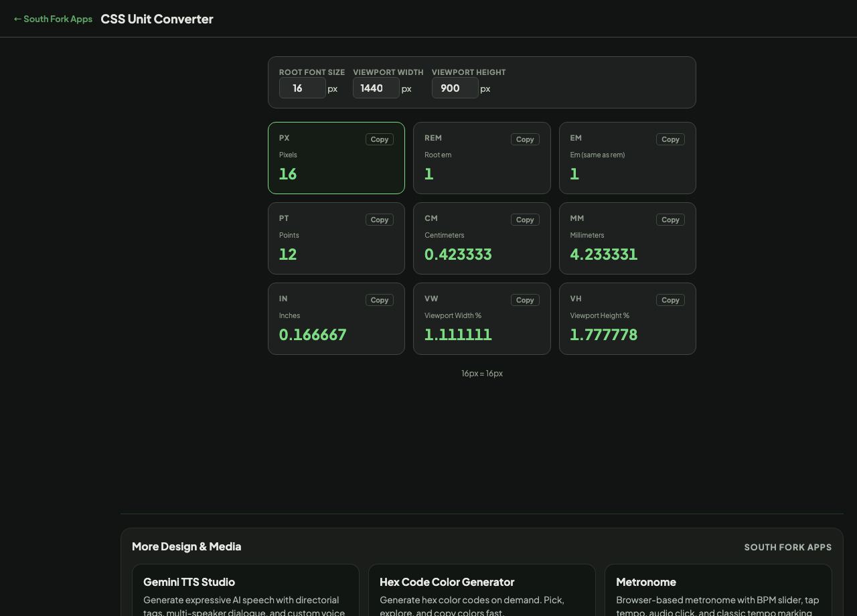Select the VW value 1.111111

(x=458, y=335)
